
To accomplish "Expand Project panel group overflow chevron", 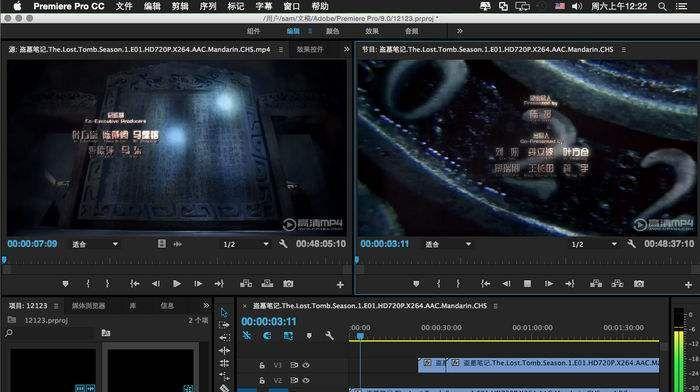I will pyautogui.click(x=206, y=305).
